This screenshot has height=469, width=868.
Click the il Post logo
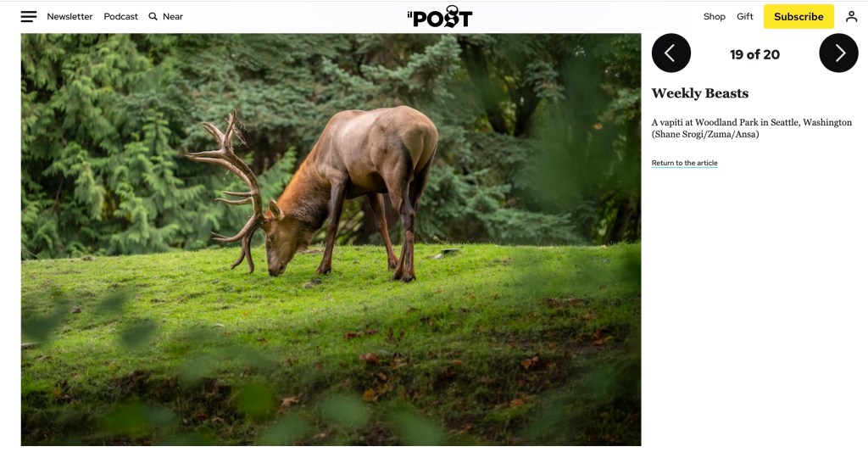[x=440, y=17]
